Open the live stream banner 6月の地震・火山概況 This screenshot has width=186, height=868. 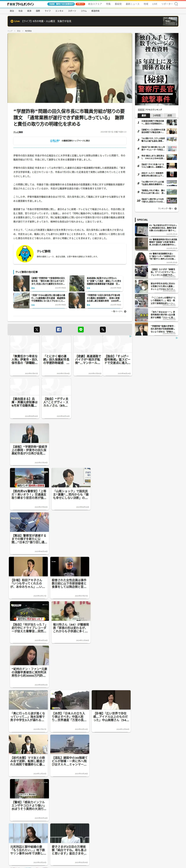(x=93, y=21)
